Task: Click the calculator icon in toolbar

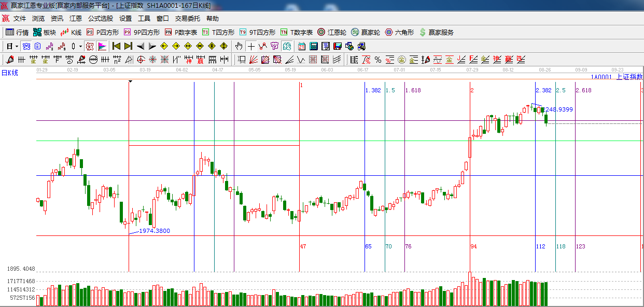Action: pos(313,46)
